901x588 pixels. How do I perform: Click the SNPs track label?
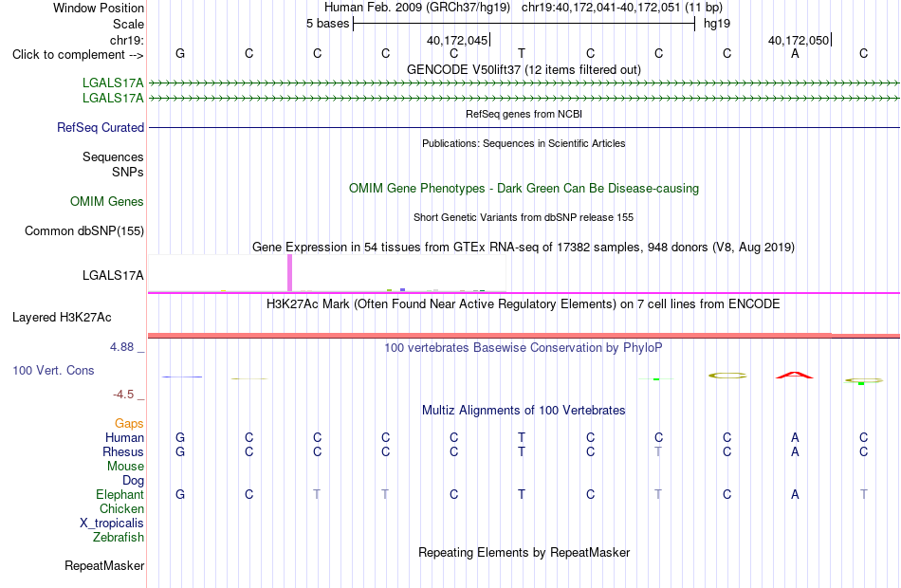coord(128,172)
